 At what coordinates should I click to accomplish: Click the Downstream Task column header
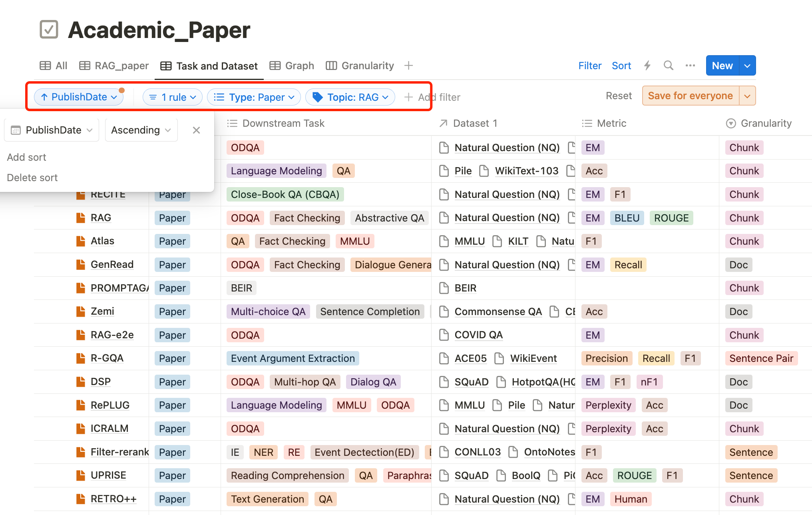click(283, 124)
